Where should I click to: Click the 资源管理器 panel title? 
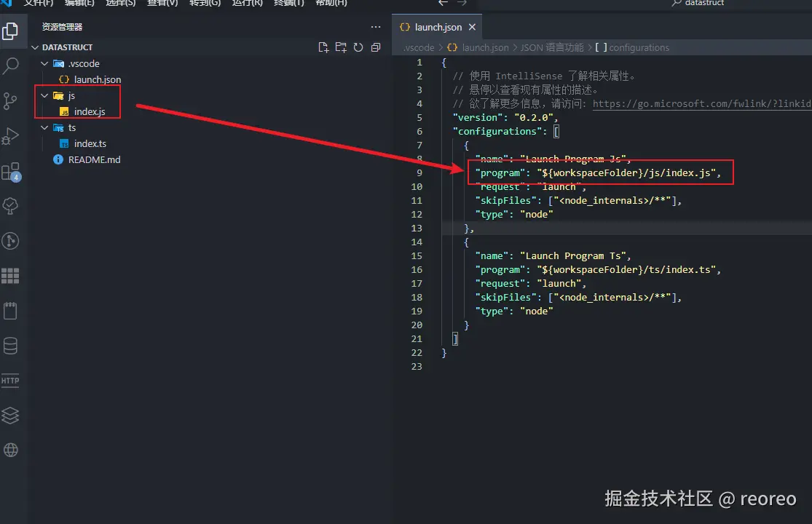coord(62,27)
